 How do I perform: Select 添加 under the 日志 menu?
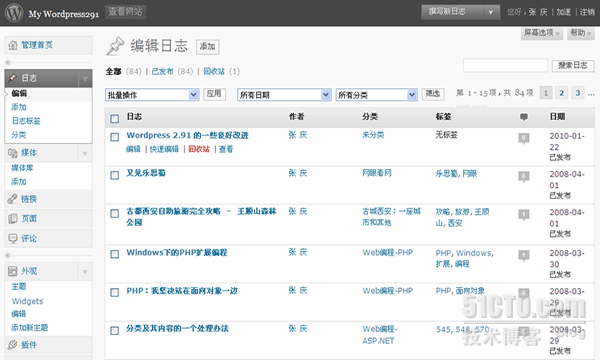click(x=19, y=107)
